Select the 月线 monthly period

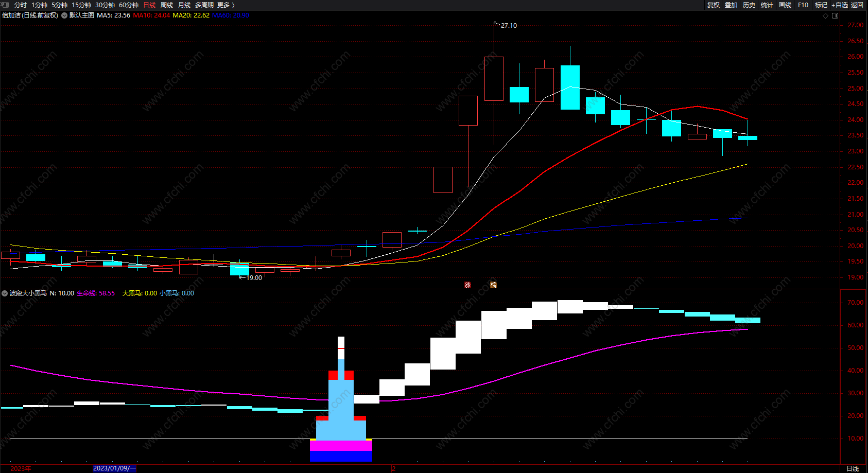(x=184, y=5)
